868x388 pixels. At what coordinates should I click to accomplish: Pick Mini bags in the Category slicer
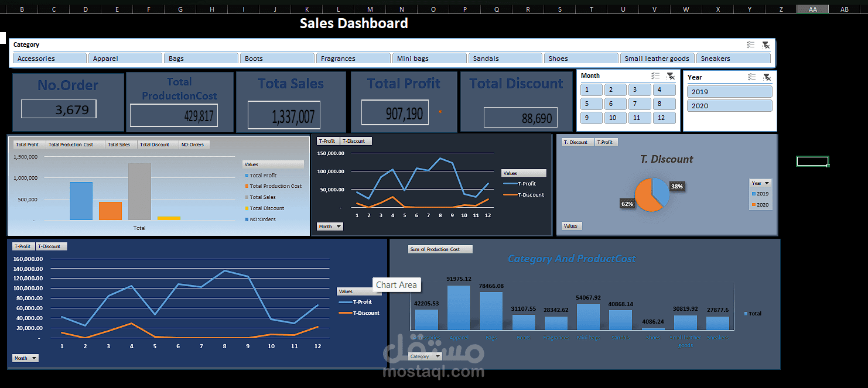pyautogui.click(x=429, y=59)
